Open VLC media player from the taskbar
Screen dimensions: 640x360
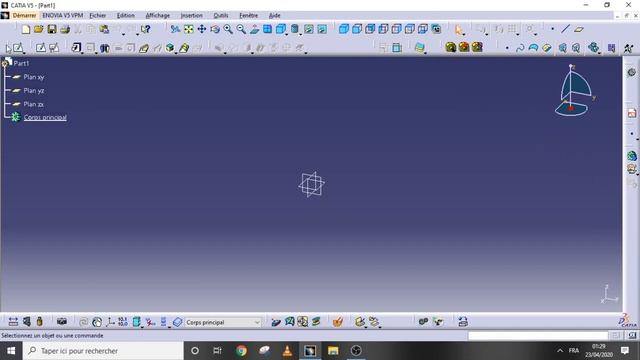(x=287, y=351)
